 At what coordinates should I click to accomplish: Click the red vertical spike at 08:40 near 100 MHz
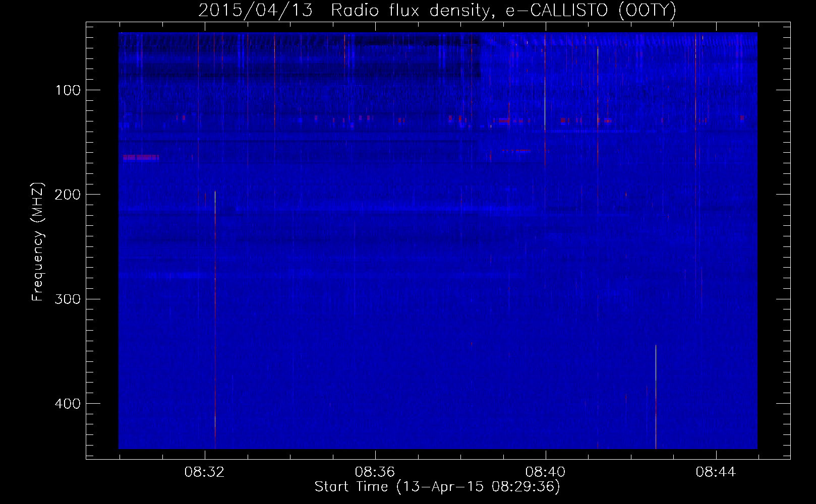545,99
